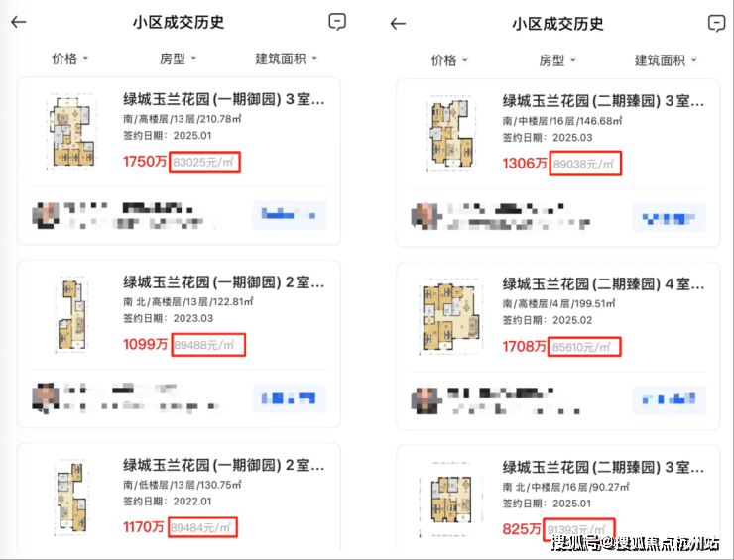
Task: Open floor plan thumbnail of 210.78㎡ listing
Action: coord(71,132)
